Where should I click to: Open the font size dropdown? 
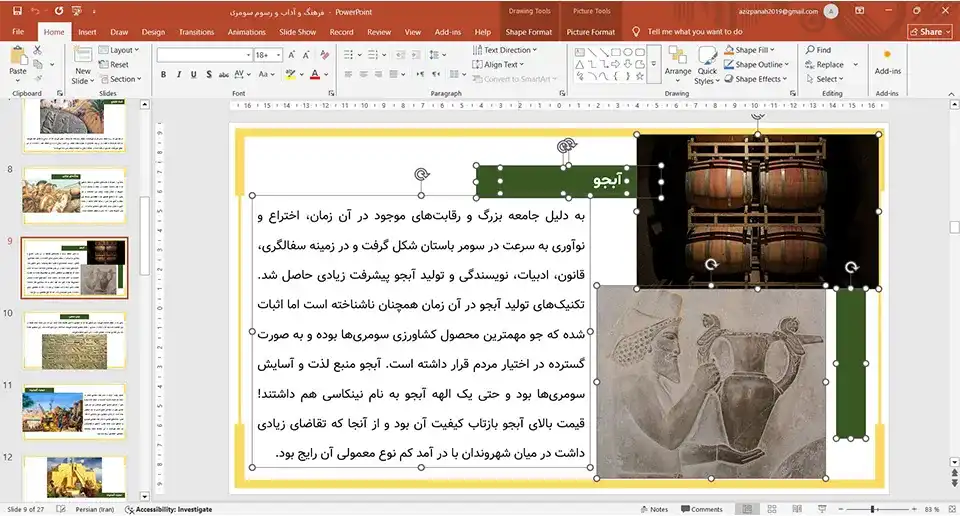[x=279, y=54]
